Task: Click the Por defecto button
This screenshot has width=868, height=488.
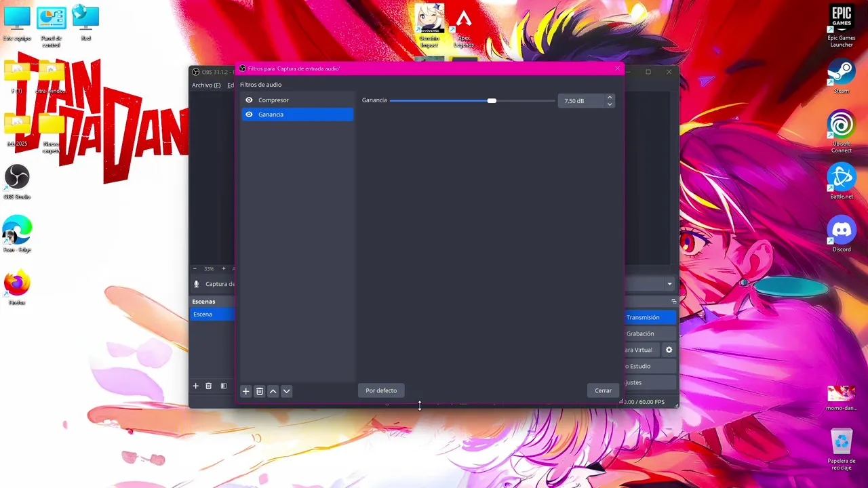Action: pos(381,390)
